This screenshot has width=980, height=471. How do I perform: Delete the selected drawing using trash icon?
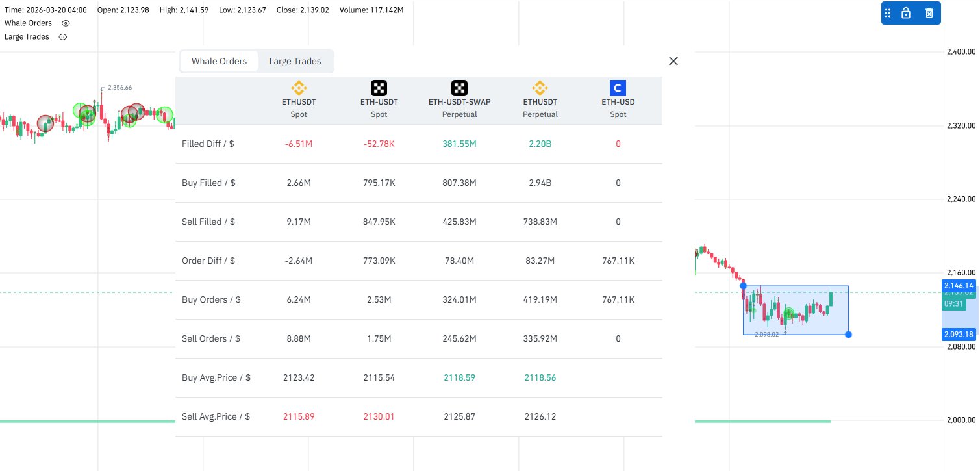point(929,13)
